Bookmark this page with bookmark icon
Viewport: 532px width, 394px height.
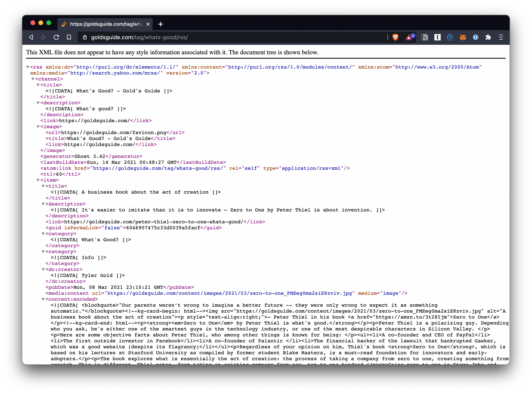pos(69,37)
